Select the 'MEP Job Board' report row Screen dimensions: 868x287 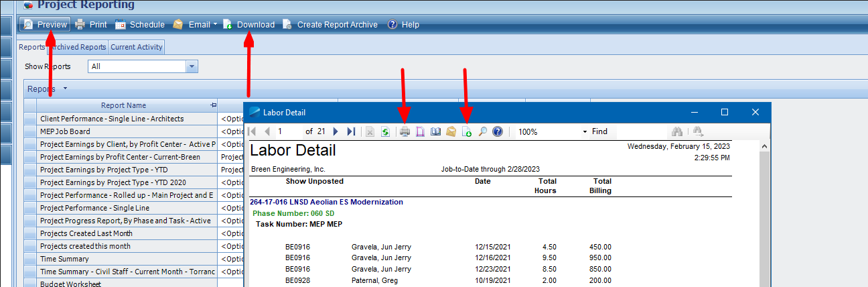tap(127, 131)
